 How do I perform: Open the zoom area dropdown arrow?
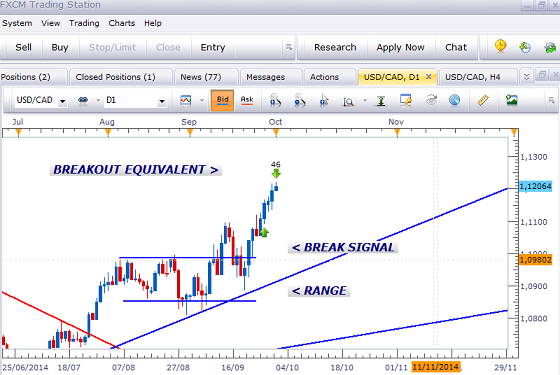pyautogui.click(x=365, y=101)
